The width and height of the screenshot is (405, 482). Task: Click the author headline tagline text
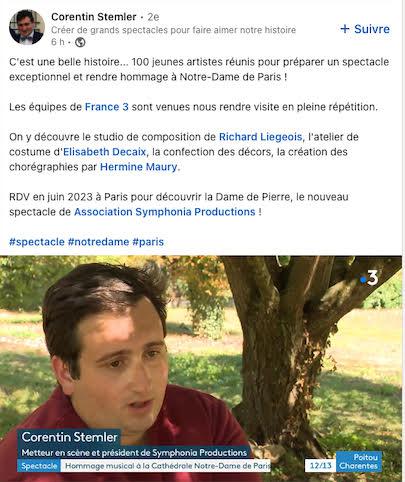(x=173, y=30)
